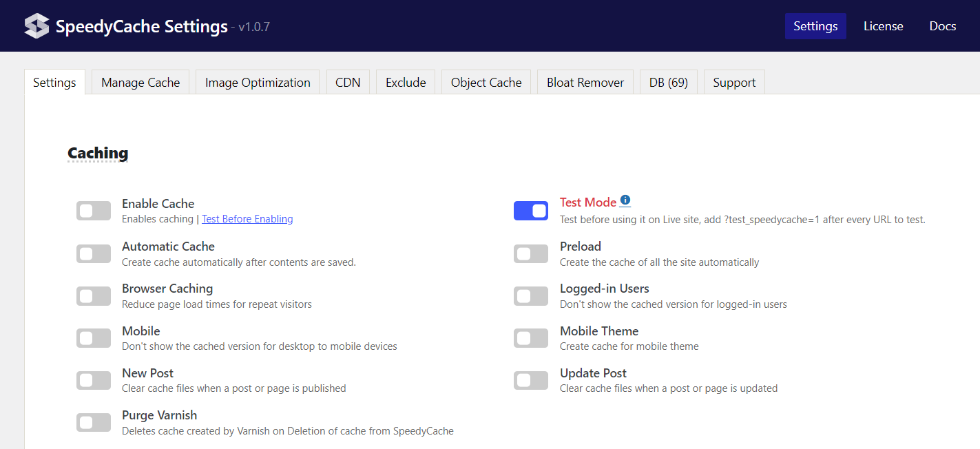This screenshot has height=449, width=980.
Task: Click the Test Mode info icon
Action: tap(625, 200)
